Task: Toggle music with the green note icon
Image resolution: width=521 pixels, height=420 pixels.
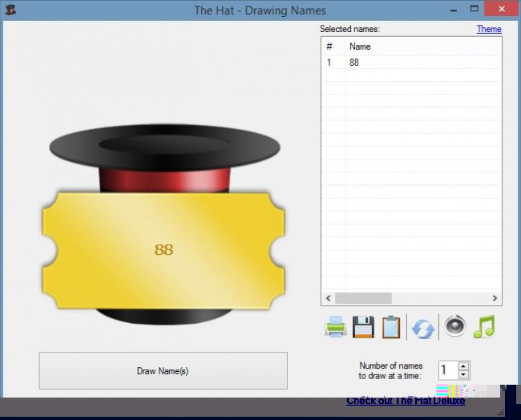Action: pos(483,326)
